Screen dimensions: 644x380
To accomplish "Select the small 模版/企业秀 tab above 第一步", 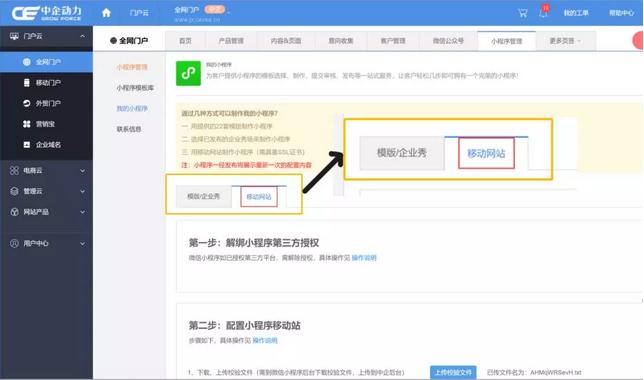I will pyautogui.click(x=204, y=196).
